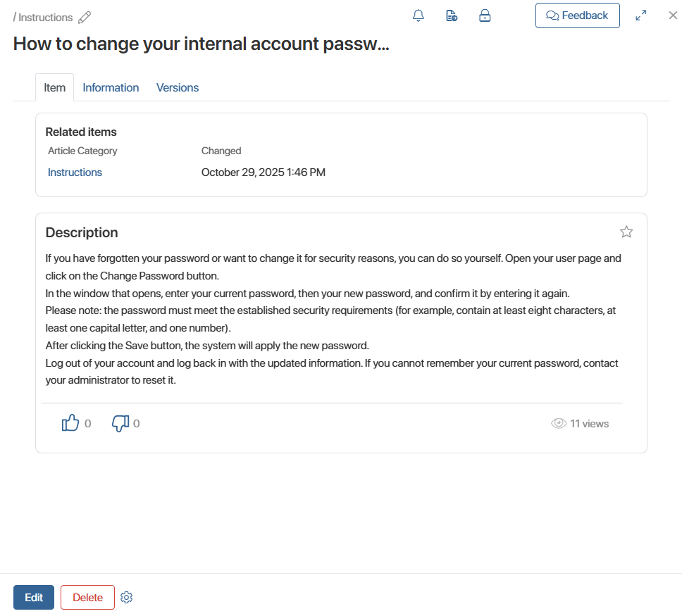
Task: Follow the Instructions category link
Action: click(75, 172)
